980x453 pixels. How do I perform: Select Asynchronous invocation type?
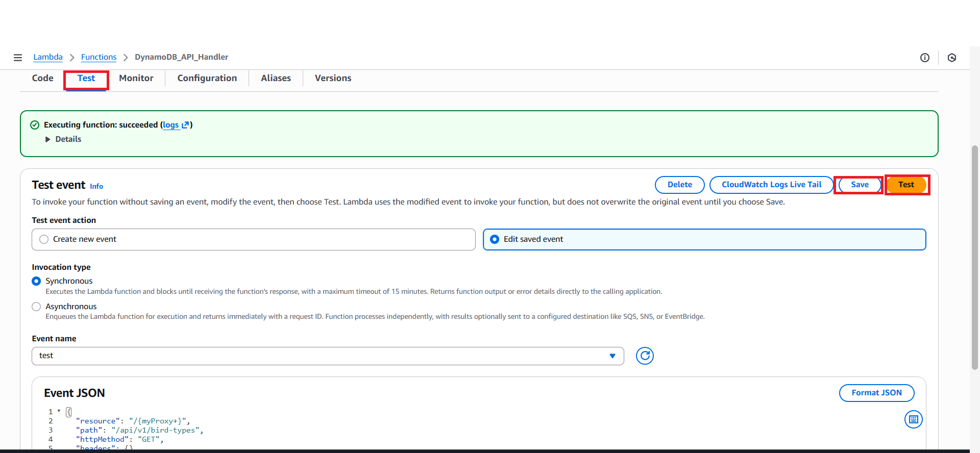pos(36,307)
